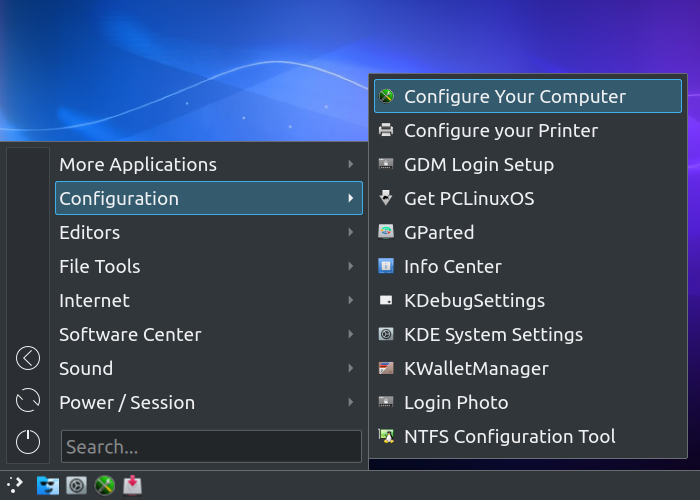
Task: Open the Internet category
Action: pos(209,300)
